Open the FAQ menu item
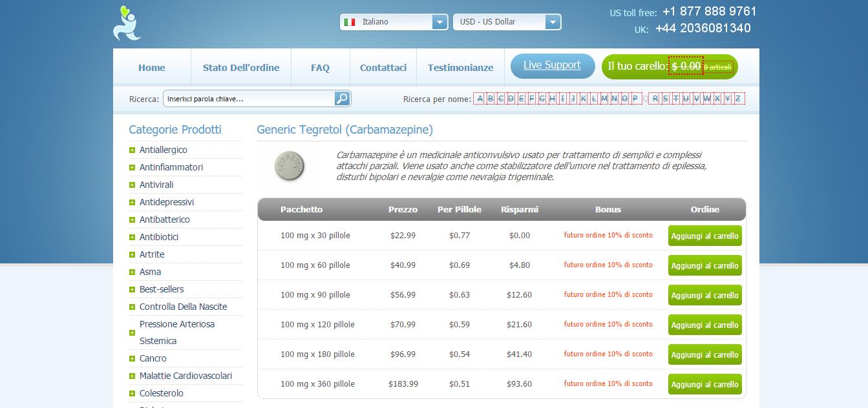The width and height of the screenshot is (868, 408). coord(320,67)
